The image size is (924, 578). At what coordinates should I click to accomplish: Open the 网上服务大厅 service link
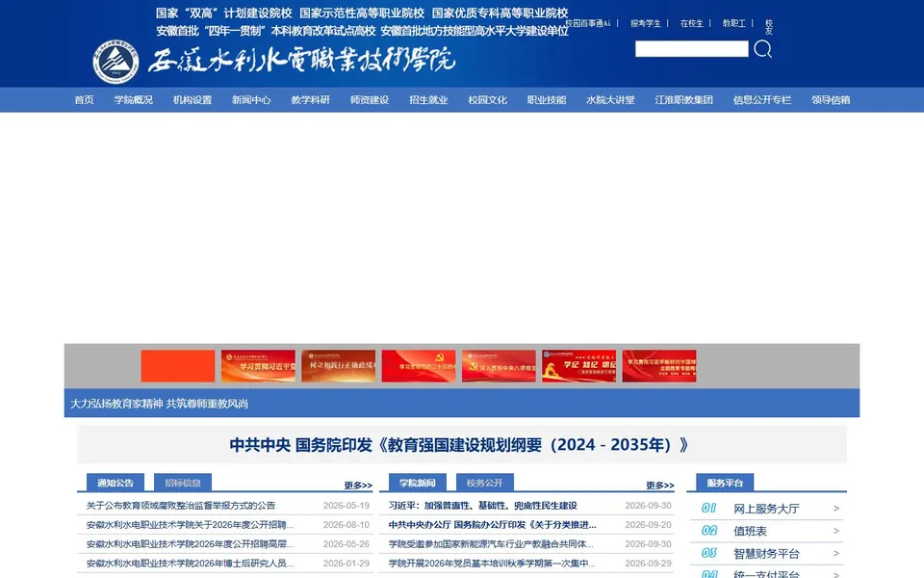tap(766, 509)
